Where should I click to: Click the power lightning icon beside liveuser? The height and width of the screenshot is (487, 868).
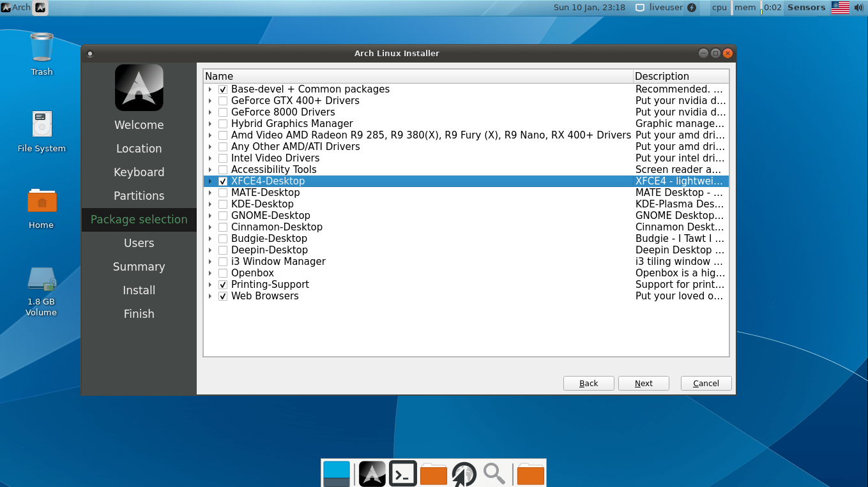tap(692, 8)
